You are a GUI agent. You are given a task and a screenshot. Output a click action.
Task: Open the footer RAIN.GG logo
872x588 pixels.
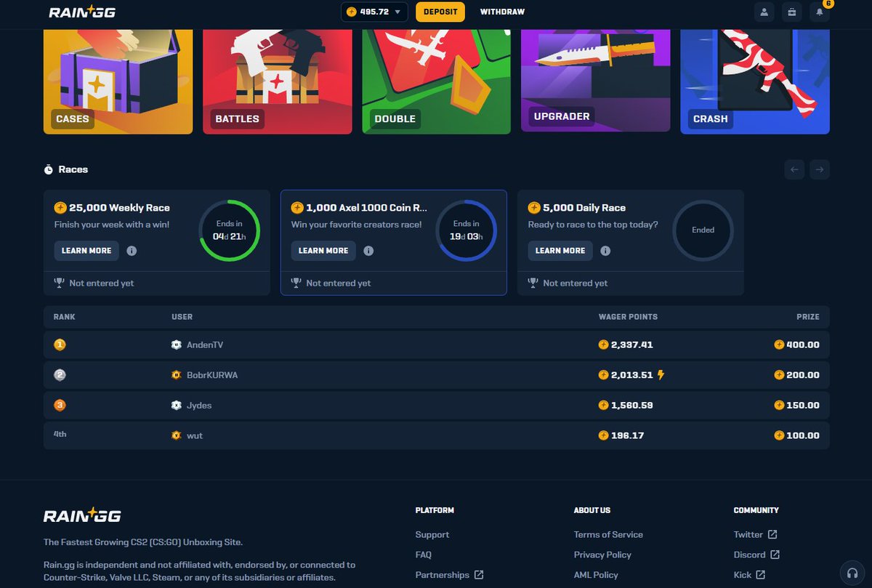click(x=82, y=516)
